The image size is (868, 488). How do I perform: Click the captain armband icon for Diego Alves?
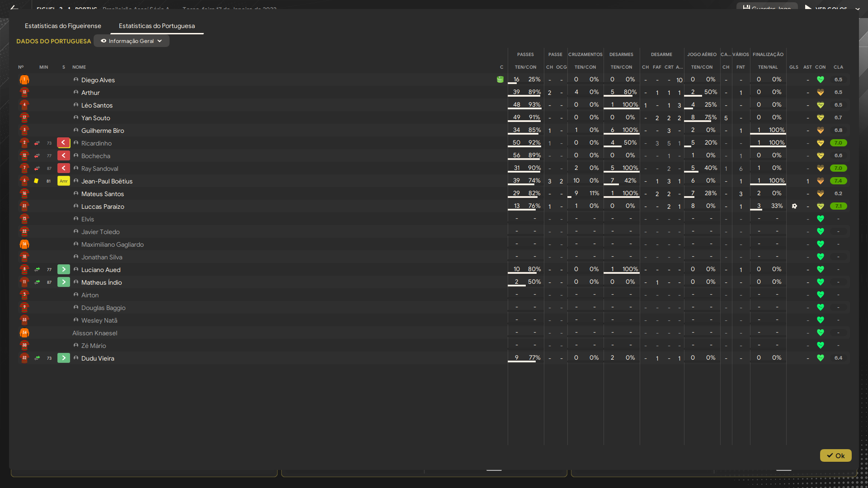tap(500, 80)
